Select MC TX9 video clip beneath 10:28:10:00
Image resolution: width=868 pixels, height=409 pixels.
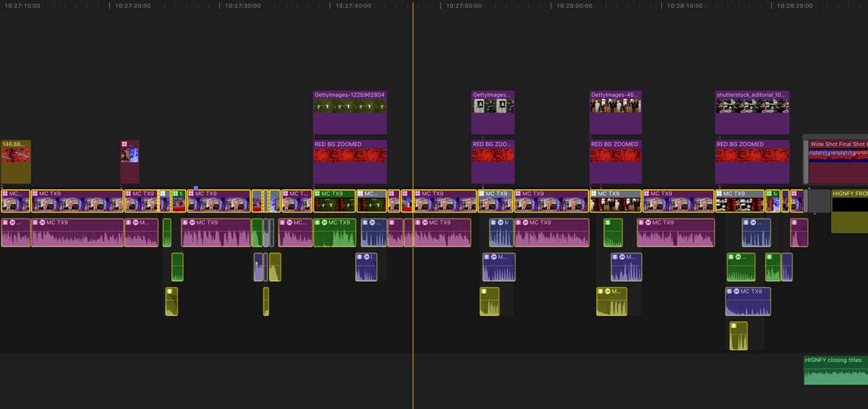click(678, 201)
